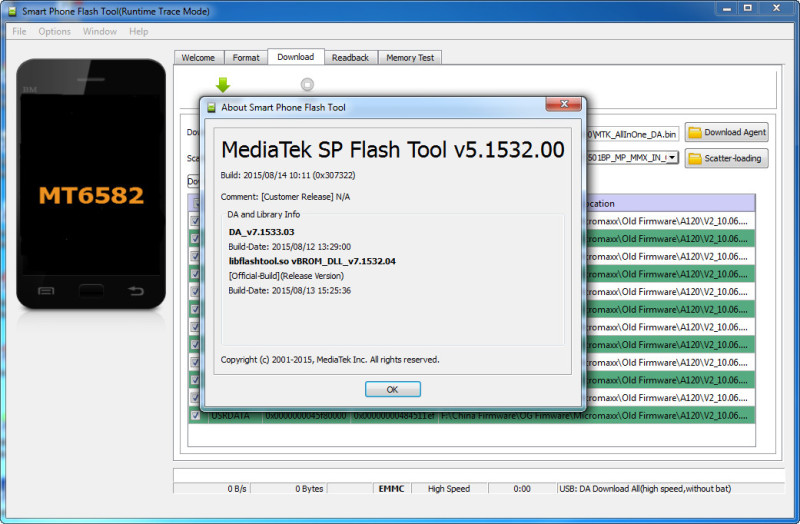Click the 'High Speed' status bar entry
This screenshot has height=524, width=800.
449,489
